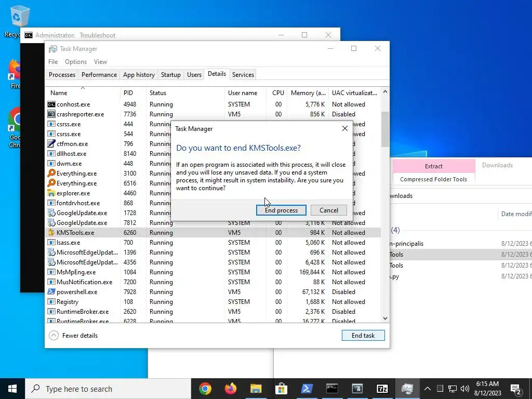This screenshot has width=532, height=399.
Task: Open PowerShell from the taskbar
Action: pos(307,389)
